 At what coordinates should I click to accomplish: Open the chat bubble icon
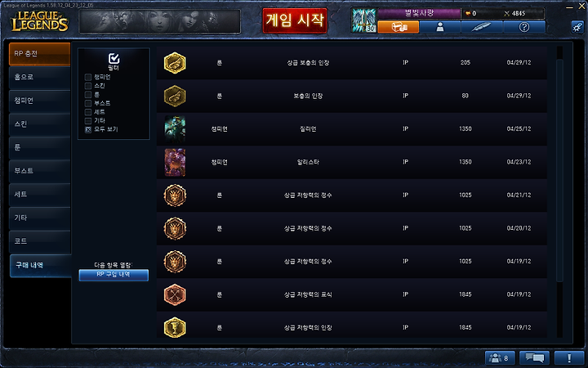[534, 357]
